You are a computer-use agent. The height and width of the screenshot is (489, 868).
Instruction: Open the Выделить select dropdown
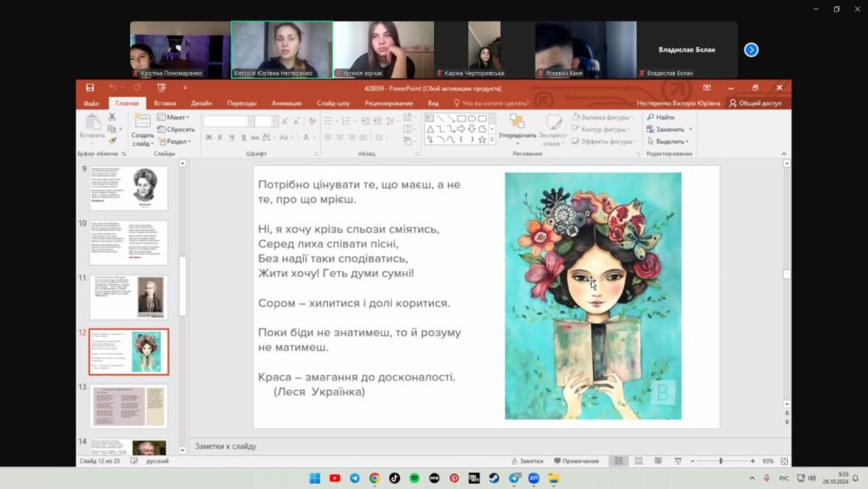coord(667,142)
